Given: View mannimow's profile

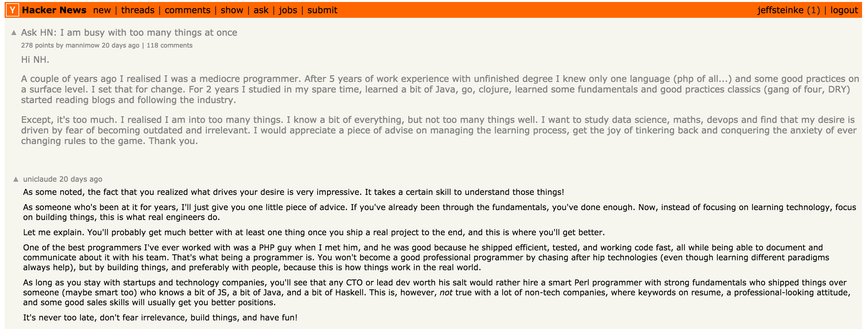Looking at the screenshot, I should [x=82, y=45].
